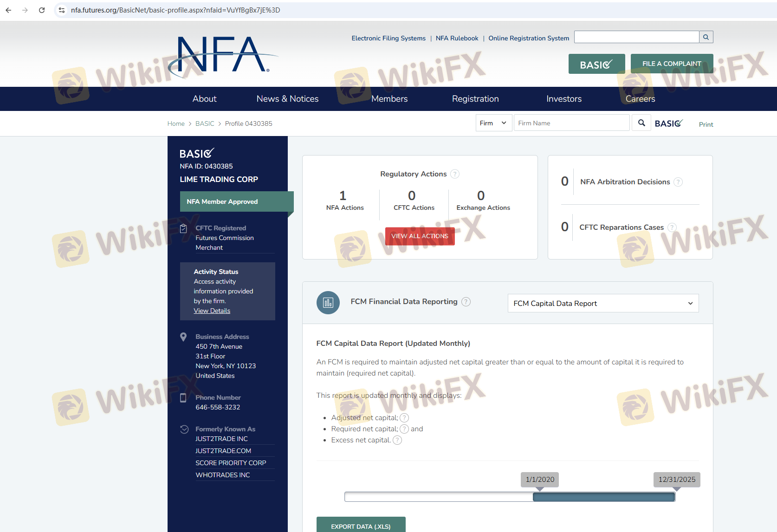Open the Firm search type dropdown
The height and width of the screenshot is (532, 777).
click(x=493, y=123)
